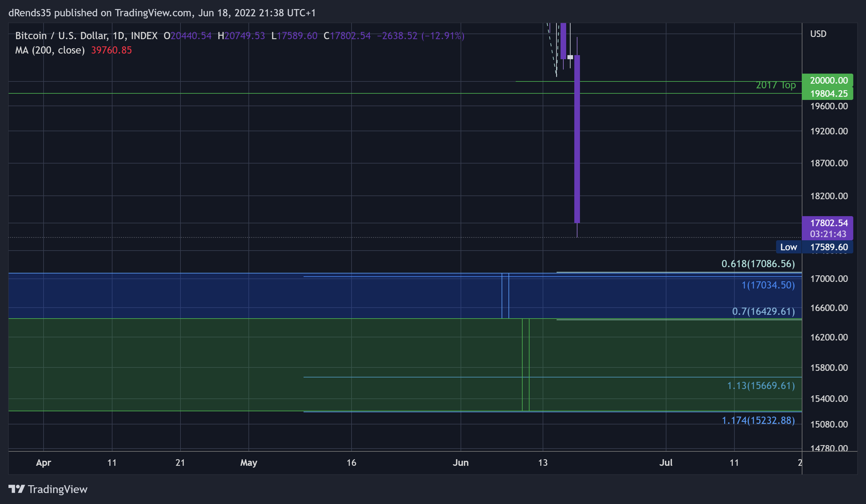This screenshot has height=504, width=866.
Task: Click the current price tag 17802.54
Action: [828, 223]
